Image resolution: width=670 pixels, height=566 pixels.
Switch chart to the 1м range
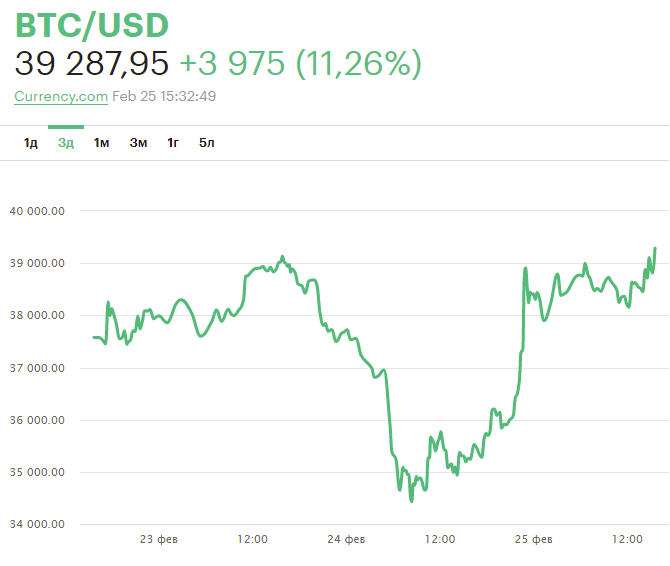coord(101,143)
